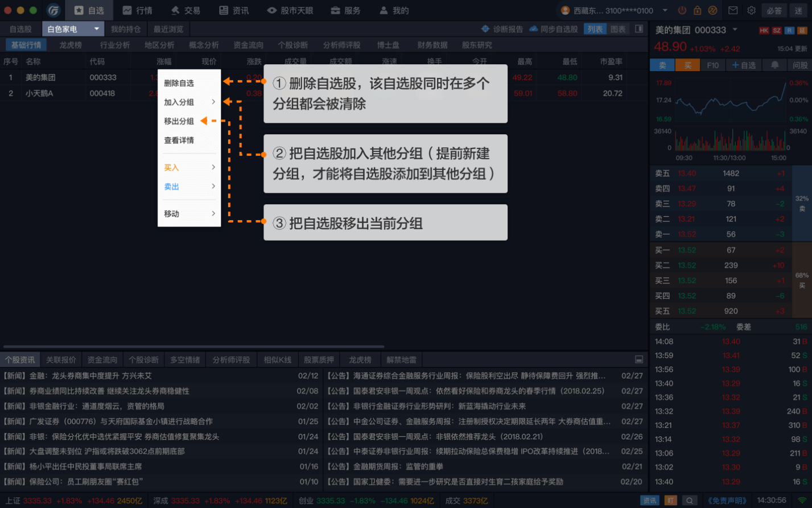
Task: Open the 资讯 main navigation tab
Action: (x=234, y=10)
